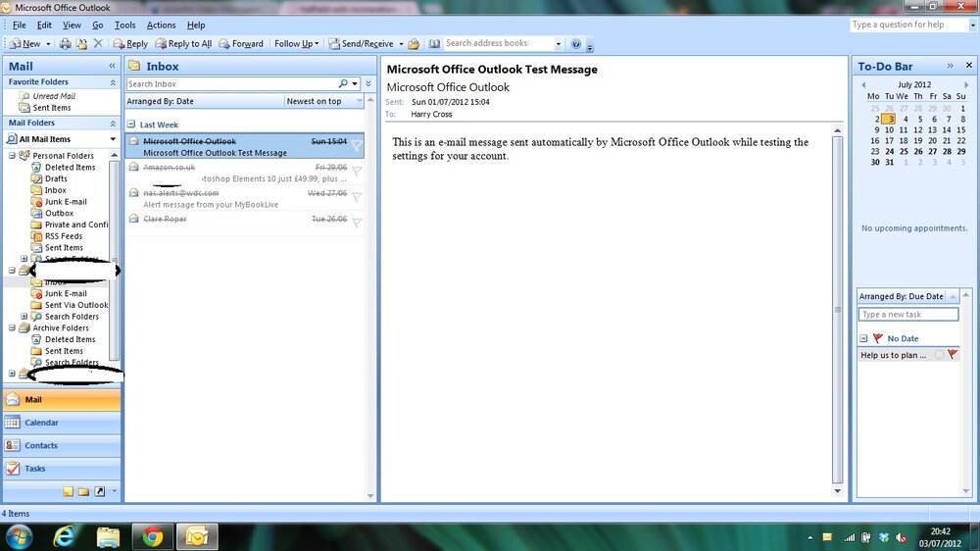Collapse the Personal Folders tree node
This screenshot has width=980, height=551.
12,155
